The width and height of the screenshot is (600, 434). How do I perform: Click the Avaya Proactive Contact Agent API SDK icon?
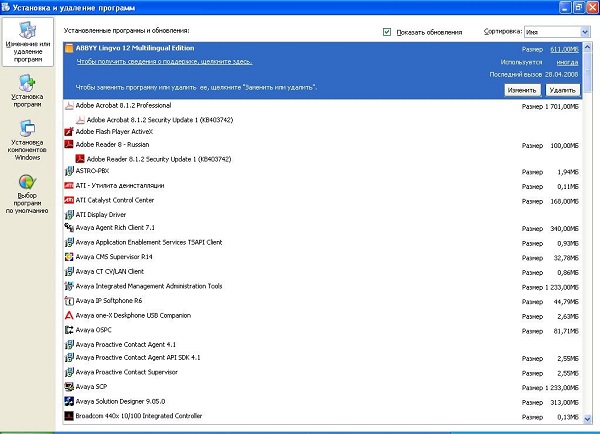69,357
